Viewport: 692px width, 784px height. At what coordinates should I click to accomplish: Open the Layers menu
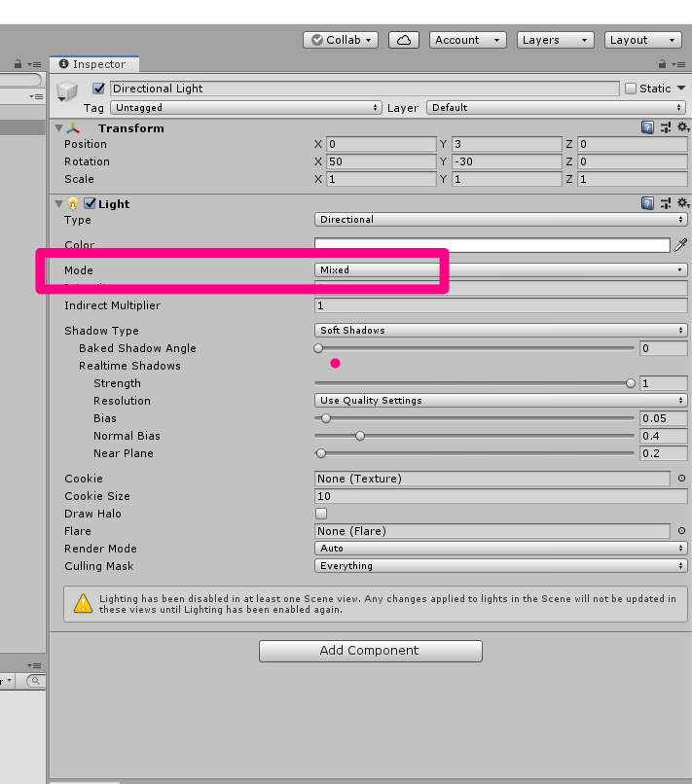pos(556,40)
